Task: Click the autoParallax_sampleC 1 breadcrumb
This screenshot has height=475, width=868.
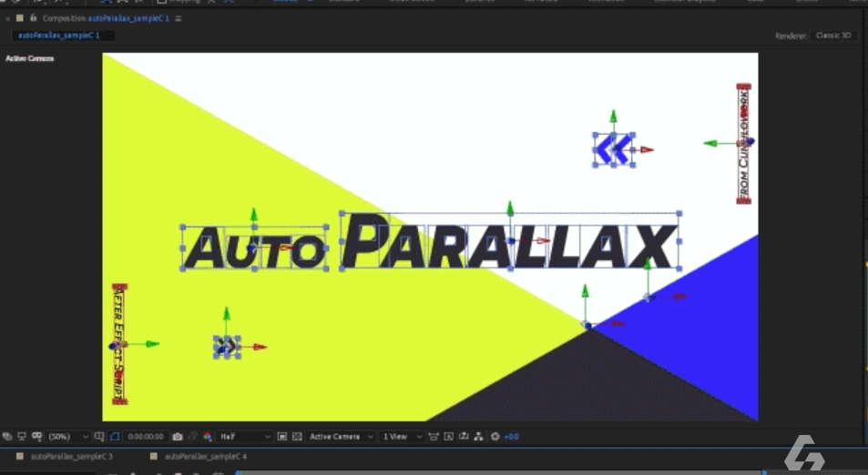Action: click(58, 35)
